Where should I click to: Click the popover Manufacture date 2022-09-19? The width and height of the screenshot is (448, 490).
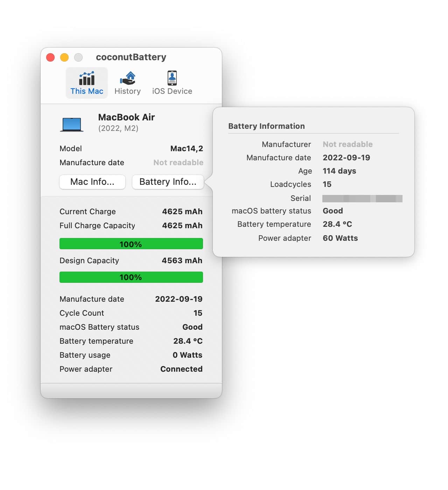(x=346, y=157)
